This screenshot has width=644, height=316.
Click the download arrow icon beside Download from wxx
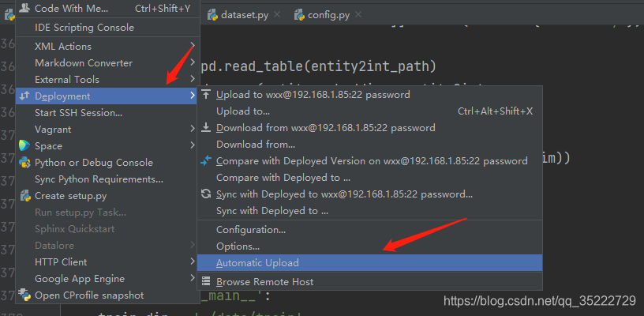pos(206,128)
